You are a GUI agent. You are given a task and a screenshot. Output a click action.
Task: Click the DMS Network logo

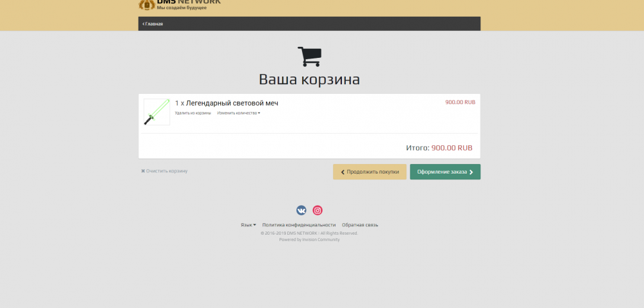180,4
